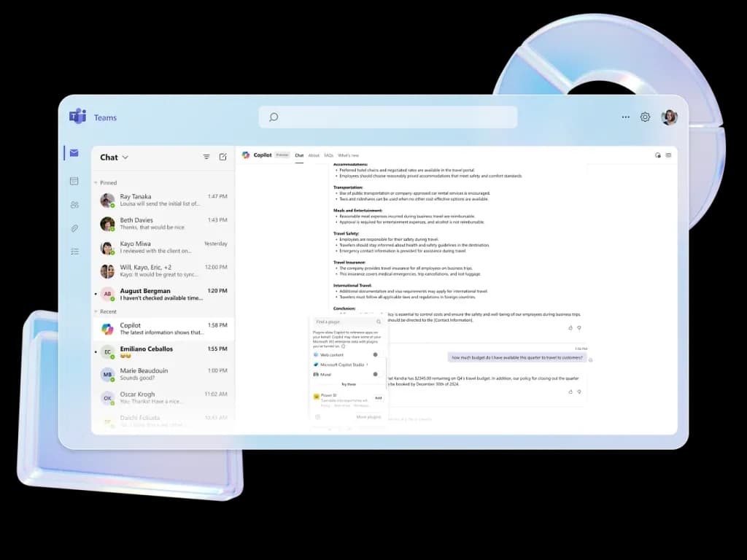747x560 pixels.
Task: Open the People/Teams icon in the left sidebar
Action: (x=74, y=205)
